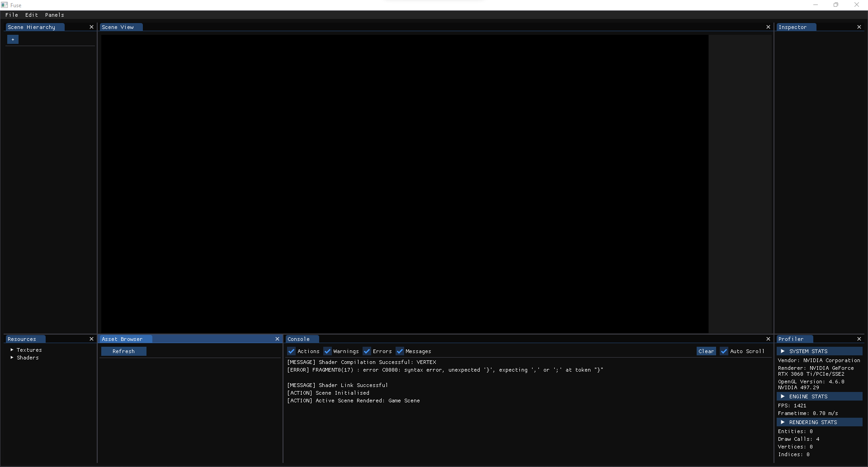Click the 'Active Scene Rendered: Game Scene' line
This screenshot has height=467, width=868.
[354, 401]
